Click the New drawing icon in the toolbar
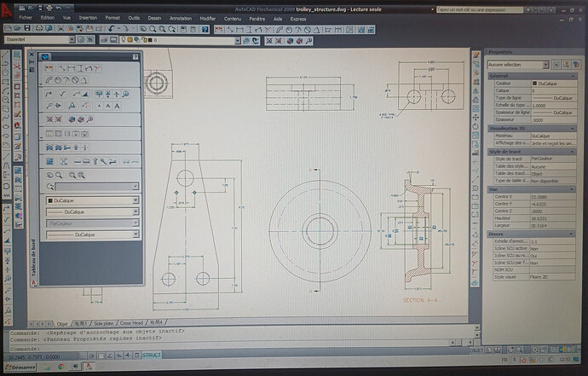 8,28
